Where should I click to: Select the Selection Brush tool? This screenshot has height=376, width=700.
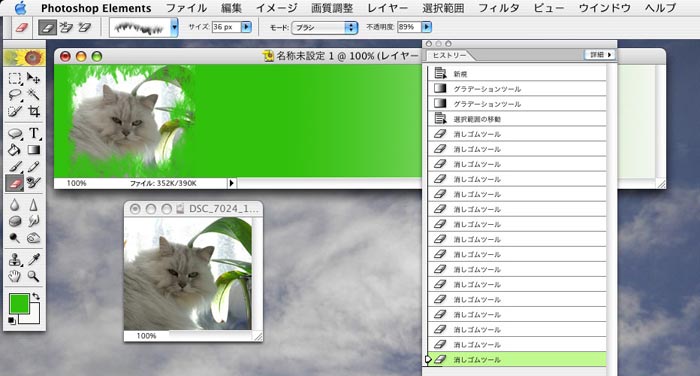click(15, 111)
